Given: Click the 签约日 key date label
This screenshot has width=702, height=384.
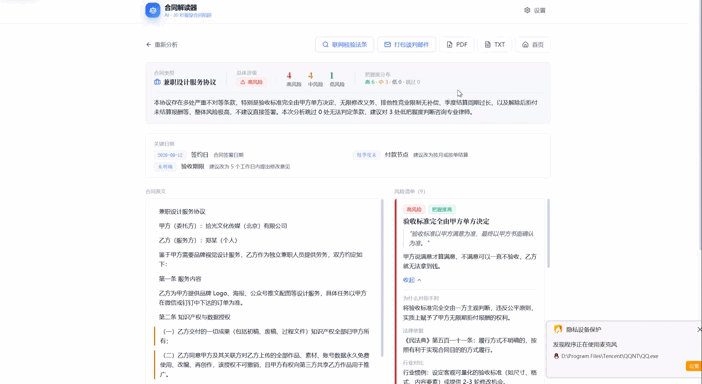Looking at the screenshot, I should point(200,155).
